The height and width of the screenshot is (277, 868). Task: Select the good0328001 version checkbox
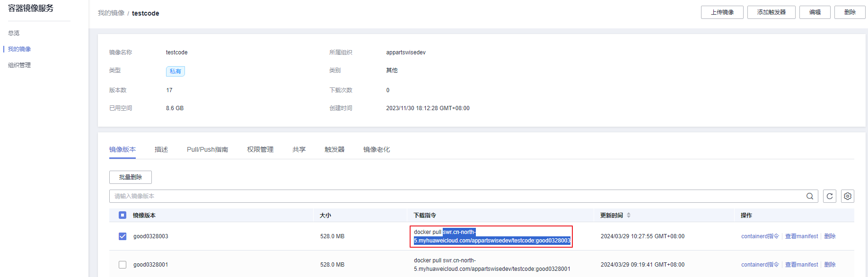click(123, 265)
